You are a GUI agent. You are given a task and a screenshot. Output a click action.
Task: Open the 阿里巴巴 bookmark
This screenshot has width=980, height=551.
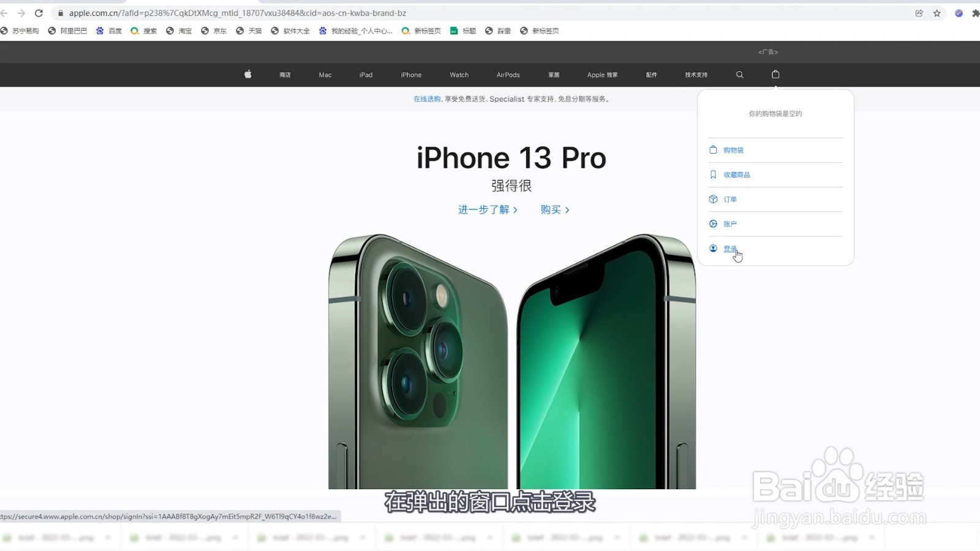coord(67,31)
